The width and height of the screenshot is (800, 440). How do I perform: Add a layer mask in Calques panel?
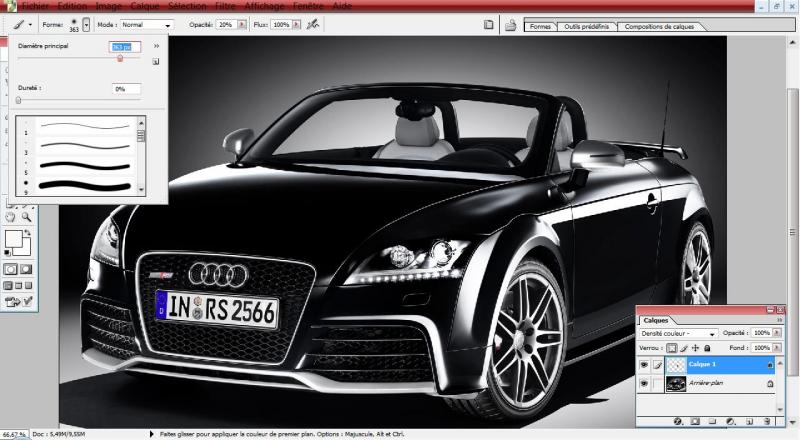(695, 422)
